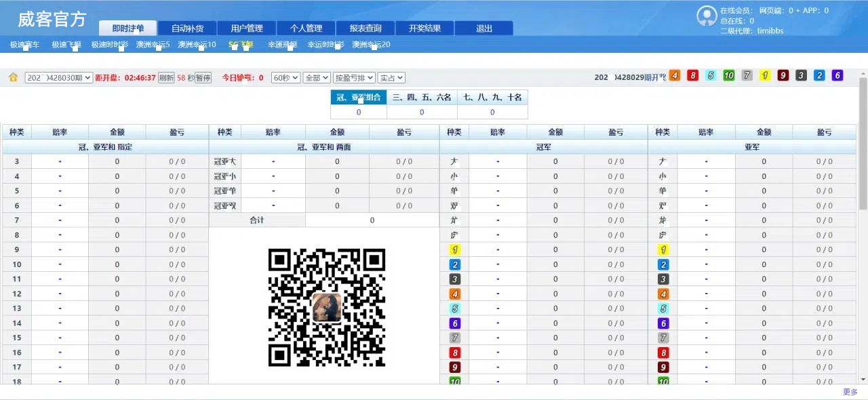Image resolution: width=868 pixels, height=400 pixels.
Task: Open the 报表查询 tab
Action: coord(366,28)
